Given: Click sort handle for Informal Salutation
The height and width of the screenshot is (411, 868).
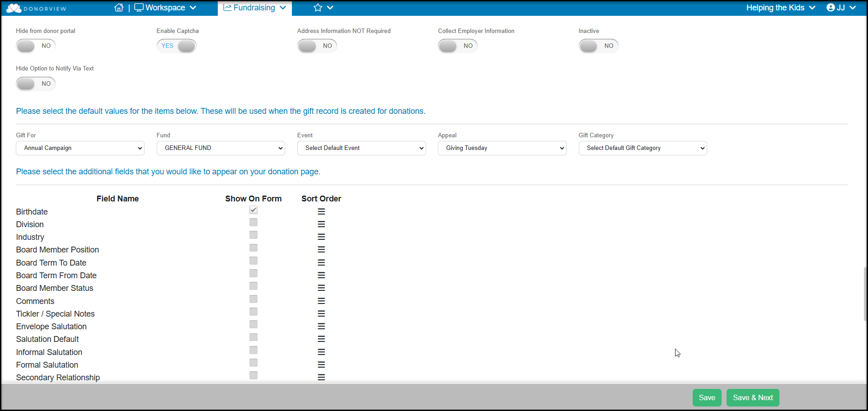Looking at the screenshot, I should (x=321, y=352).
